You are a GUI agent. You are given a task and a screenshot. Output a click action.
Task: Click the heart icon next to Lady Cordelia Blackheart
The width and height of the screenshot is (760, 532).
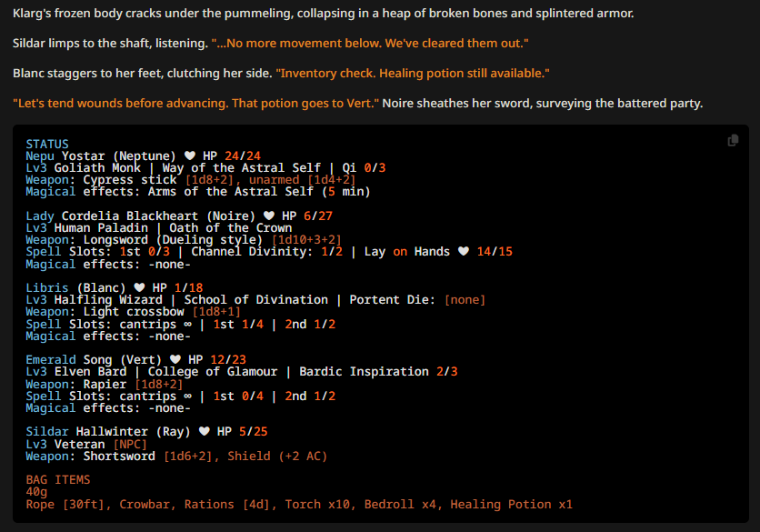pyautogui.click(x=269, y=216)
